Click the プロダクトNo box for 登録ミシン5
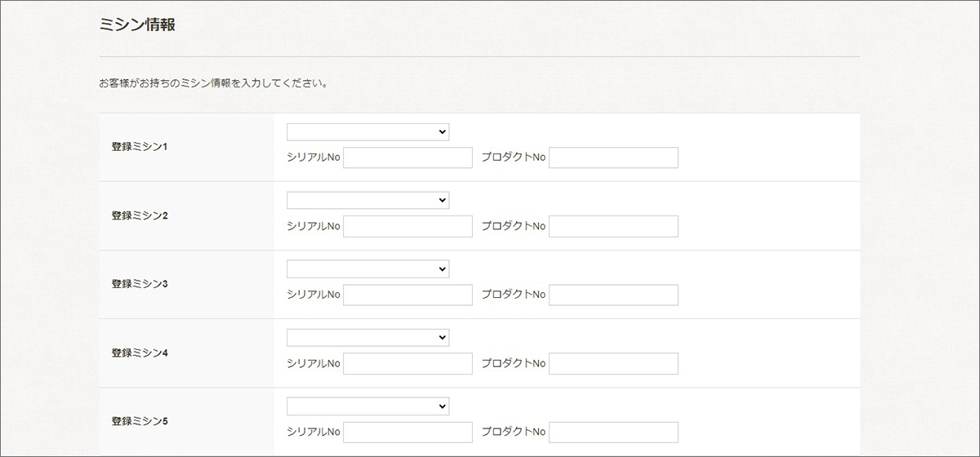The image size is (980, 457). pyautogui.click(x=613, y=432)
